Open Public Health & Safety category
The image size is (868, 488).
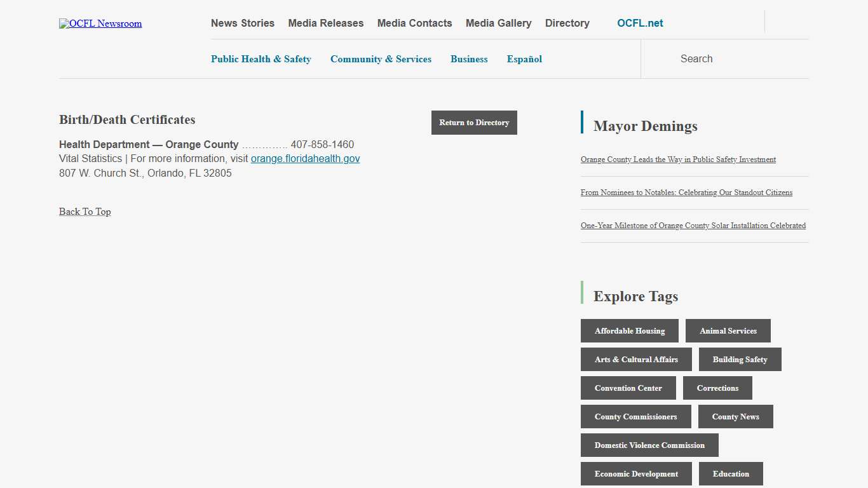(261, 59)
